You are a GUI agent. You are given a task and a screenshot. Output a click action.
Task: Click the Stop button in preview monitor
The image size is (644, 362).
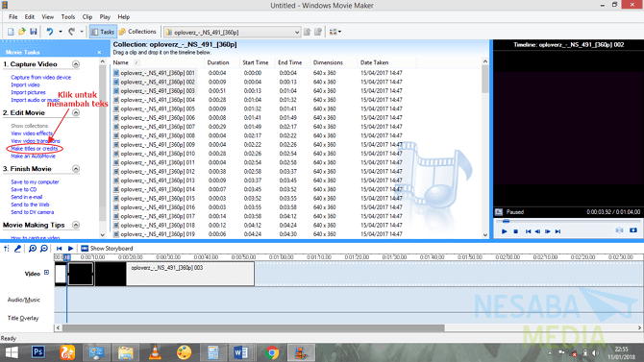pyautogui.click(x=516, y=231)
